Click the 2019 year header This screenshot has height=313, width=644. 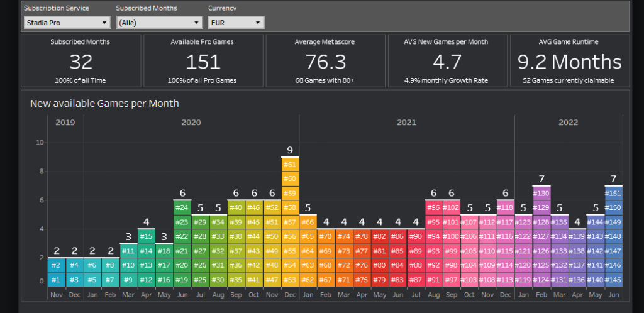point(65,123)
